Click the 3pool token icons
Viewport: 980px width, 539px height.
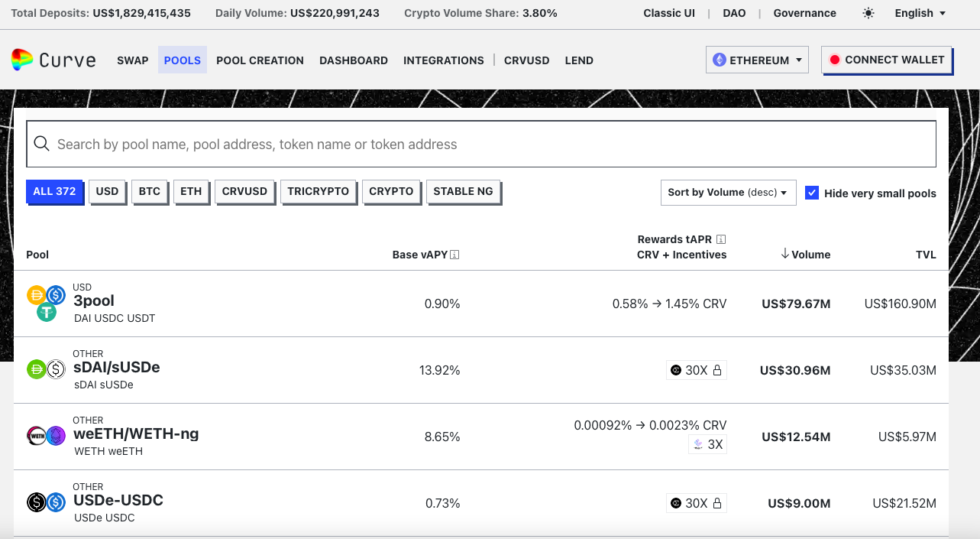46,304
